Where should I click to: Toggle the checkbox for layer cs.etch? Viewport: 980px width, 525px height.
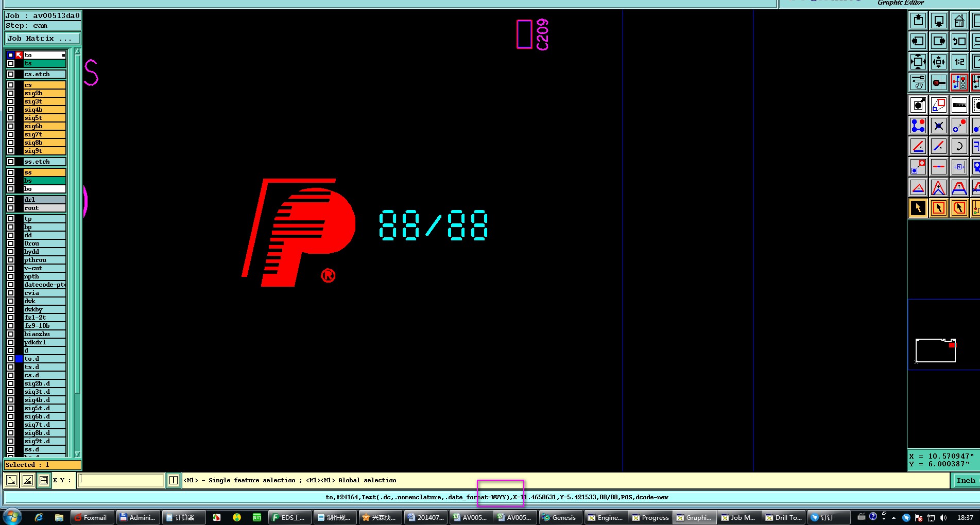coord(11,74)
